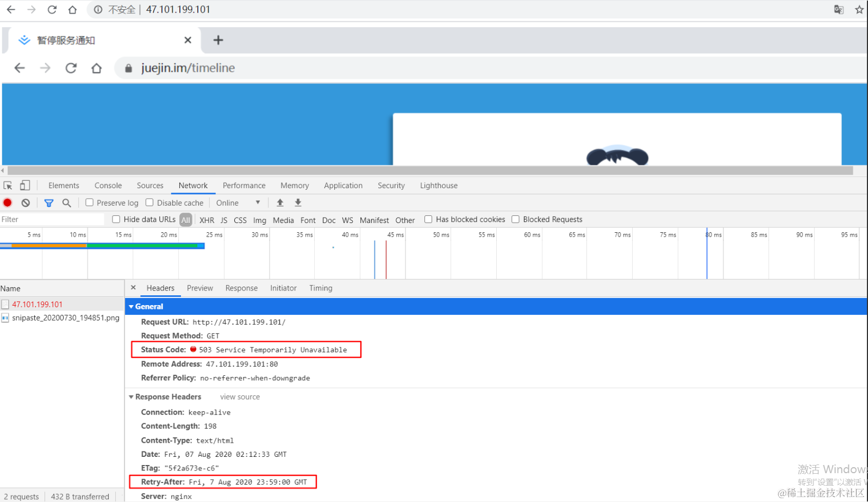Show the Preview tab of request
This screenshot has width=868, height=502.
click(200, 288)
